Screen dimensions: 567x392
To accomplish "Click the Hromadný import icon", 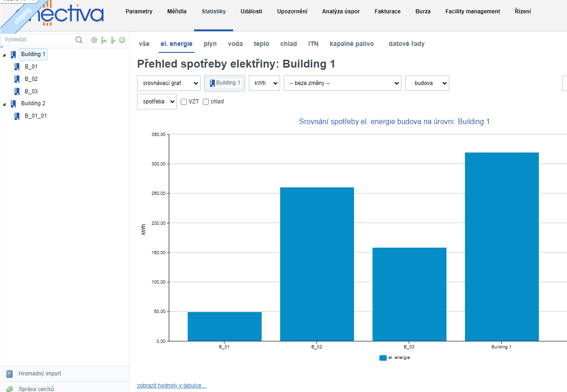I will coord(10,374).
